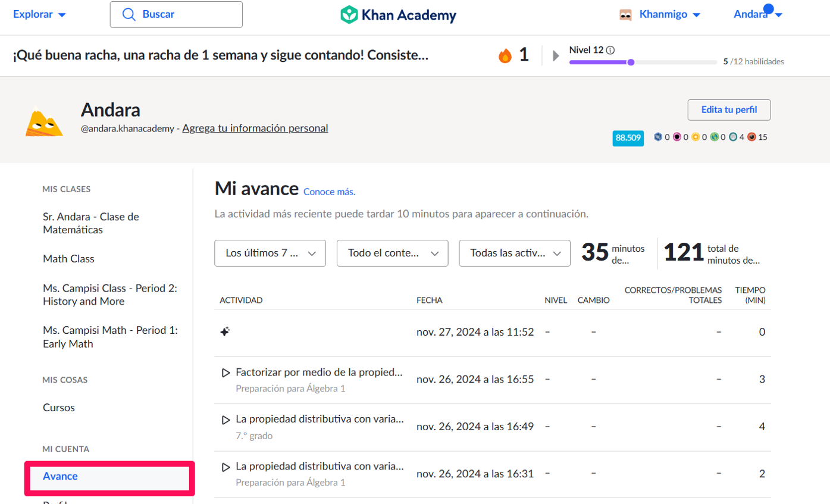Click the CAMBIO column header
Image resolution: width=830 pixels, height=504 pixels.
point(594,300)
